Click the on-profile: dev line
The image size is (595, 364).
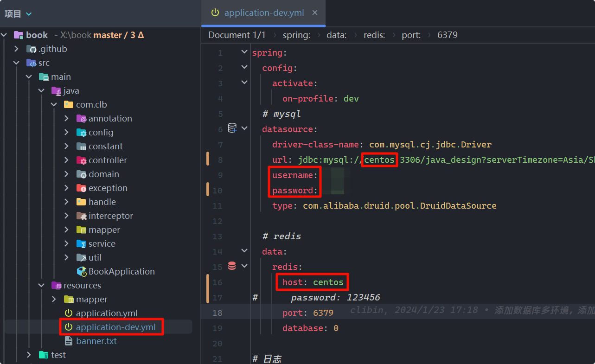320,98
